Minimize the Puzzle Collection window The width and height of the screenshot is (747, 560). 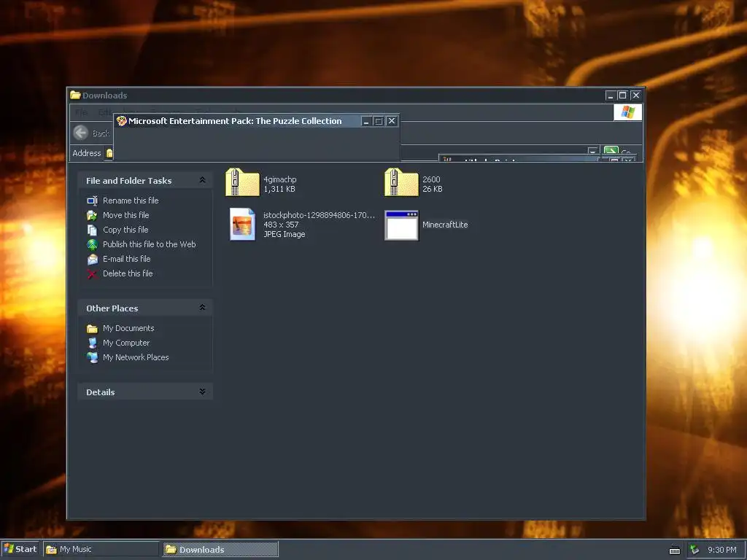pyautogui.click(x=366, y=122)
